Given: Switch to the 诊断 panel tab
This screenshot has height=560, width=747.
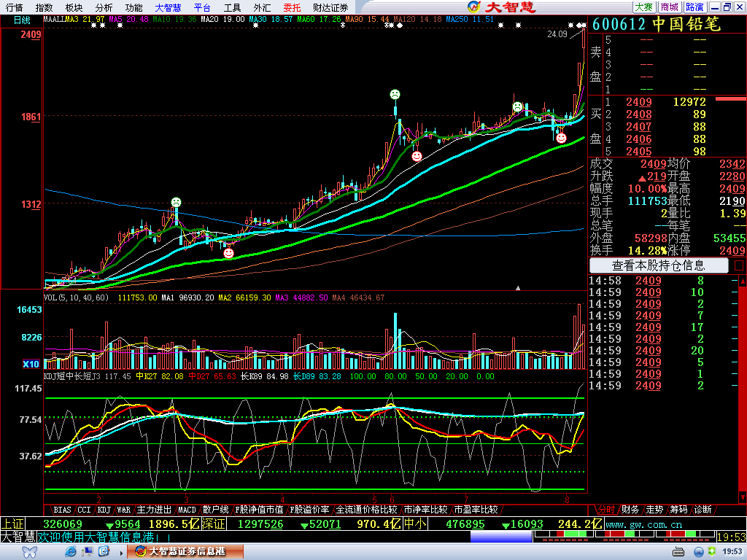Looking at the screenshot, I should coord(703,510).
